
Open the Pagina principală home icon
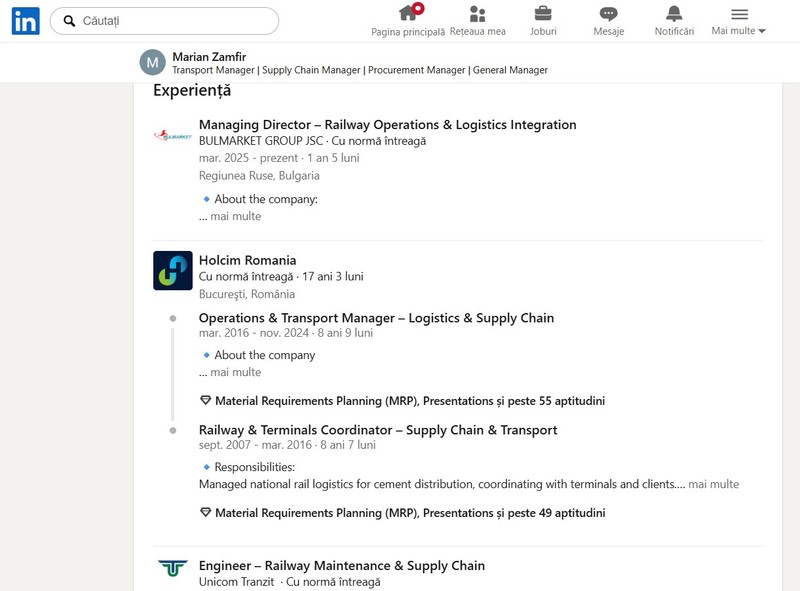pyautogui.click(x=408, y=13)
